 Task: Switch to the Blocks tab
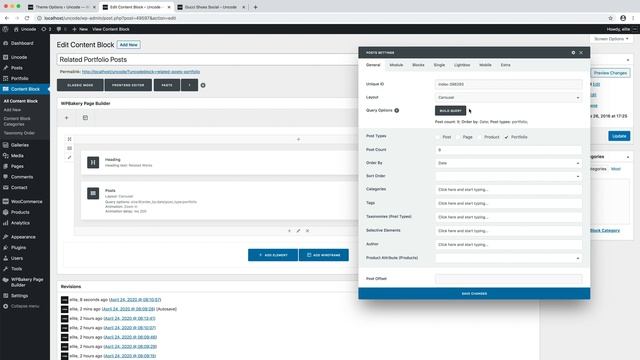(418, 65)
